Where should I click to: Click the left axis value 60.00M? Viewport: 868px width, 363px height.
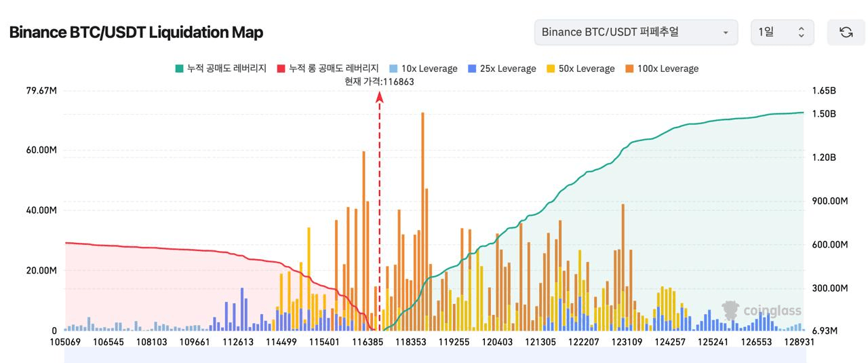pos(41,150)
